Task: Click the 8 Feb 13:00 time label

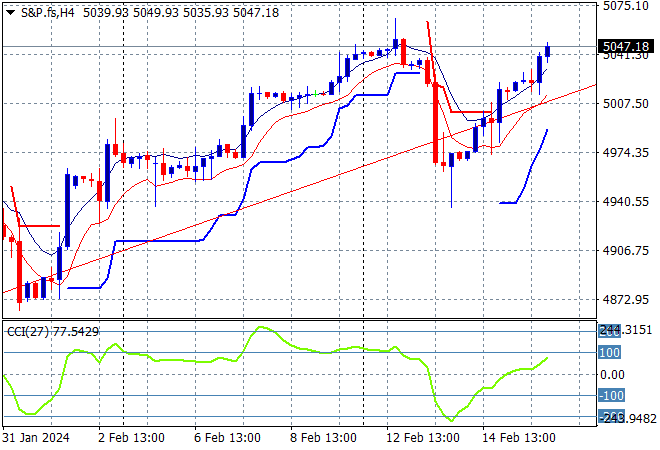Action: (x=323, y=438)
